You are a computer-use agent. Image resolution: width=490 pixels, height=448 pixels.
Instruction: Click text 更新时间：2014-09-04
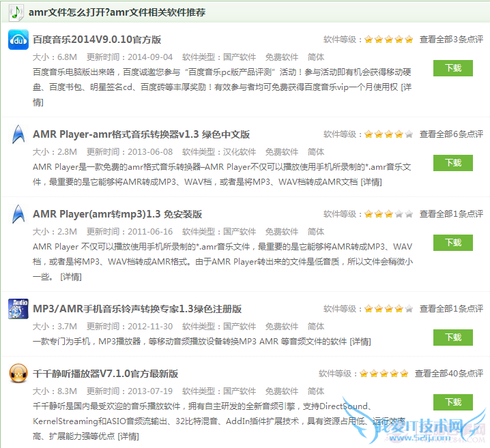click(130, 57)
